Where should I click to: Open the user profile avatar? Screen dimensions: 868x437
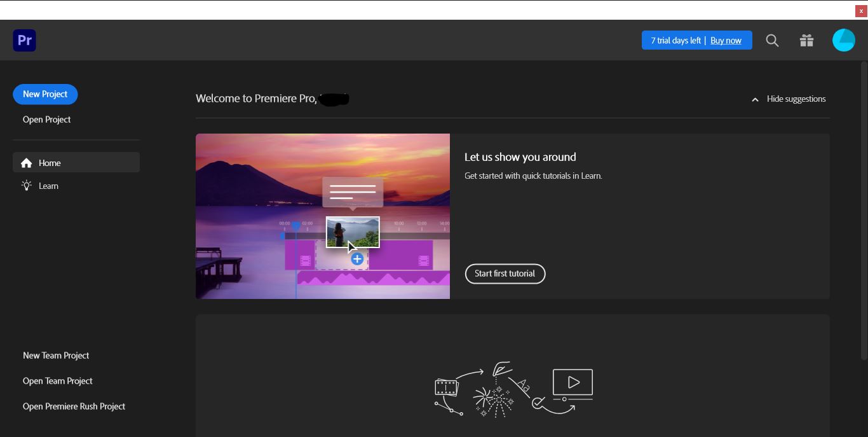pyautogui.click(x=843, y=40)
